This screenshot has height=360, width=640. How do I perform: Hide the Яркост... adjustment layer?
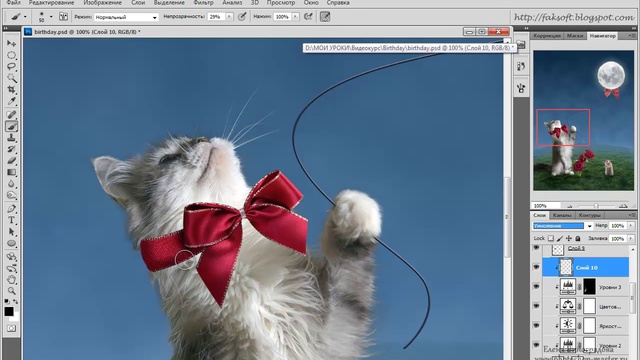click(x=536, y=325)
